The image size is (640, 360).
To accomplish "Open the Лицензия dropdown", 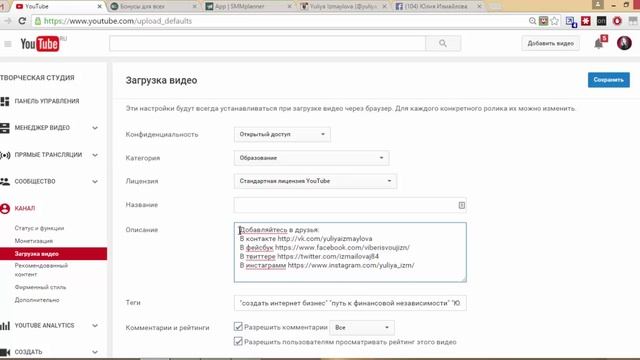I will click(x=315, y=181).
